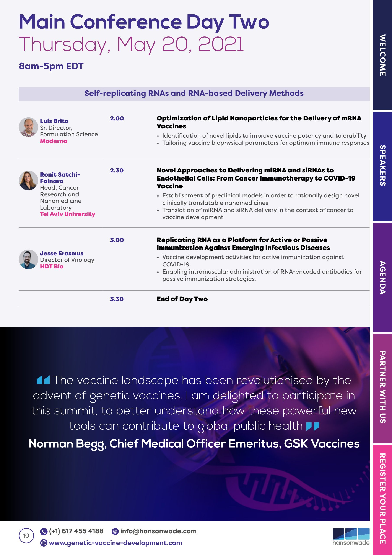
Task: Click the phone number (+1) 617 455 4188
Action: coord(76,531)
